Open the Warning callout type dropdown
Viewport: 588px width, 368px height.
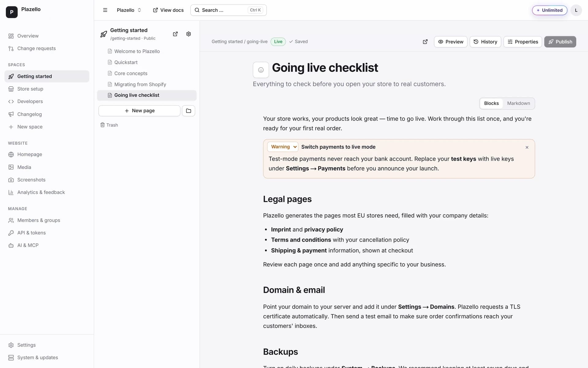tap(283, 147)
